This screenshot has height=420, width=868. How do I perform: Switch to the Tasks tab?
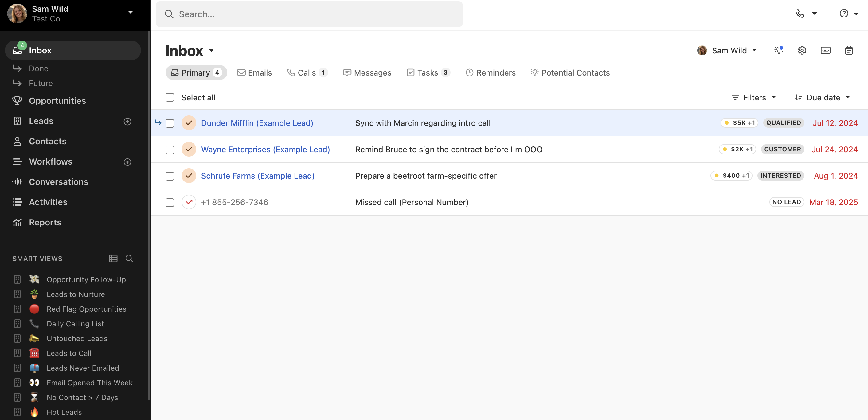click(x=428, y=73)
